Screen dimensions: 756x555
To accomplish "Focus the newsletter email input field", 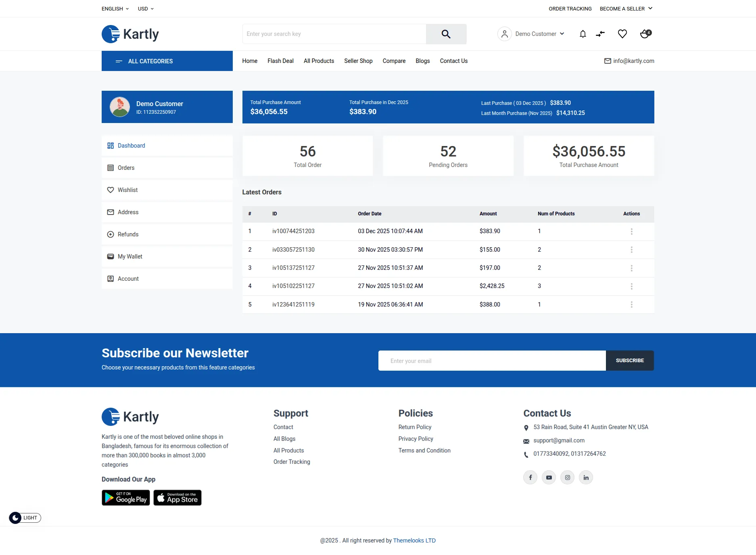I will pos(492,361).
